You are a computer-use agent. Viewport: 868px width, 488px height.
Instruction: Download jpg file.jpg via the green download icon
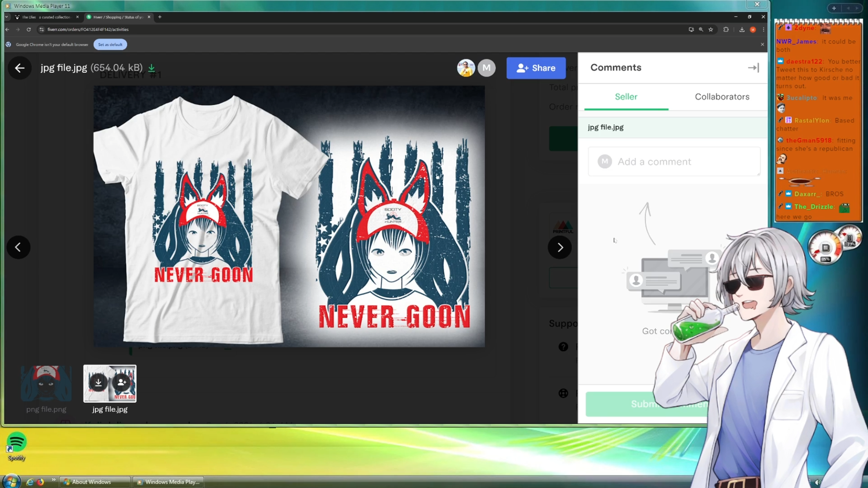[152, 68]
